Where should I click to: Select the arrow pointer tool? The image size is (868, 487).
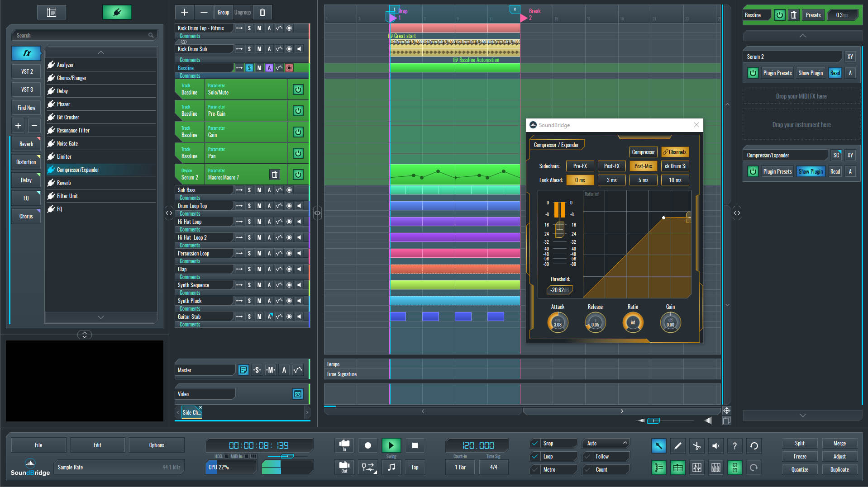pyautogui.click(x=658, y=446)
